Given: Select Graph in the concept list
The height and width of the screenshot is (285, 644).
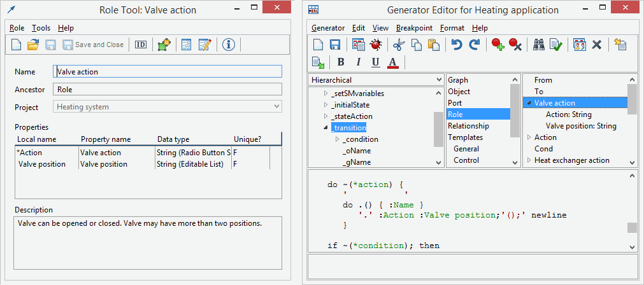Looking at the screenshot, I should click(x=458, y=80).
